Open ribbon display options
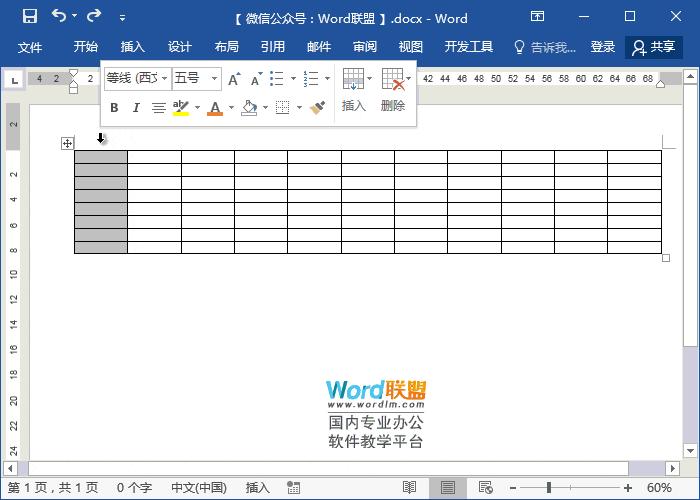The image size is (700, 500). coord(537,17)
